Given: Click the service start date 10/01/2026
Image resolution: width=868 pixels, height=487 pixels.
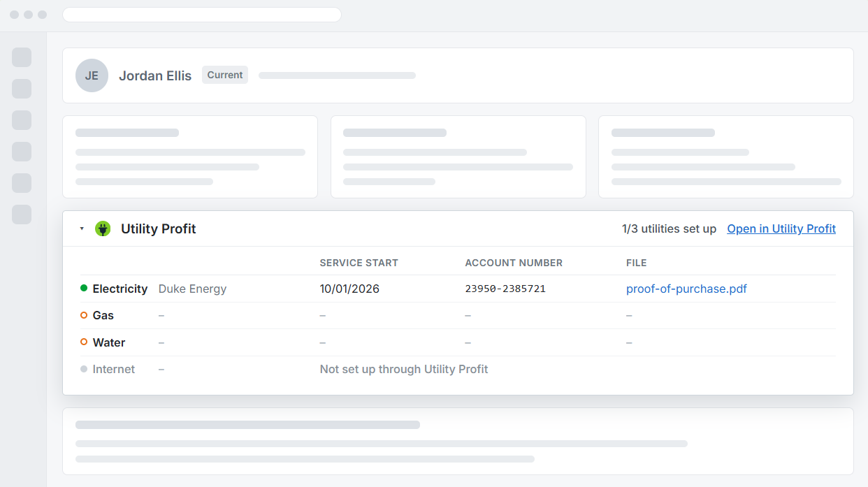Looking at the screenshot, I should pyautogui.click(x=349, y=289).
